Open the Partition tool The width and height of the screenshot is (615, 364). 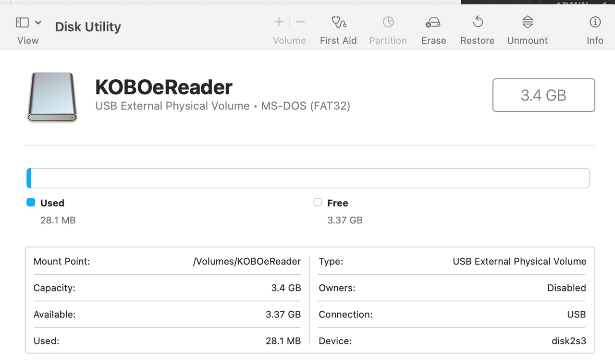tap(388, 22)
